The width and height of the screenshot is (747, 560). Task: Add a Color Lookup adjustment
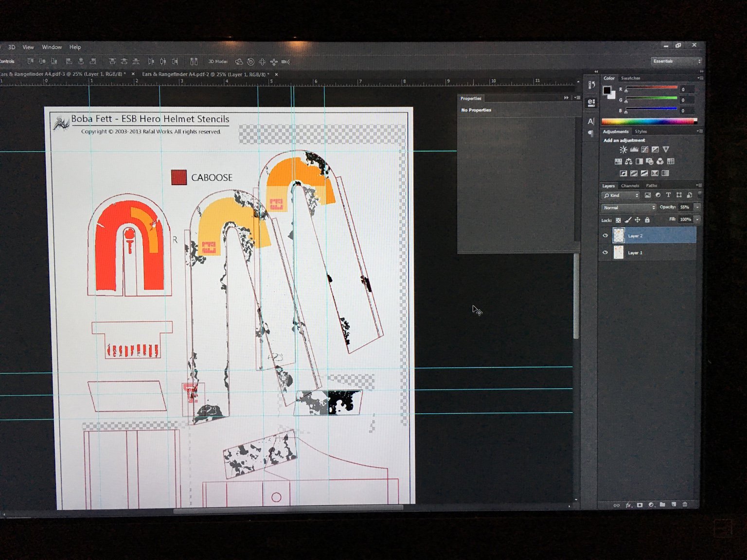tap(671, 161)
